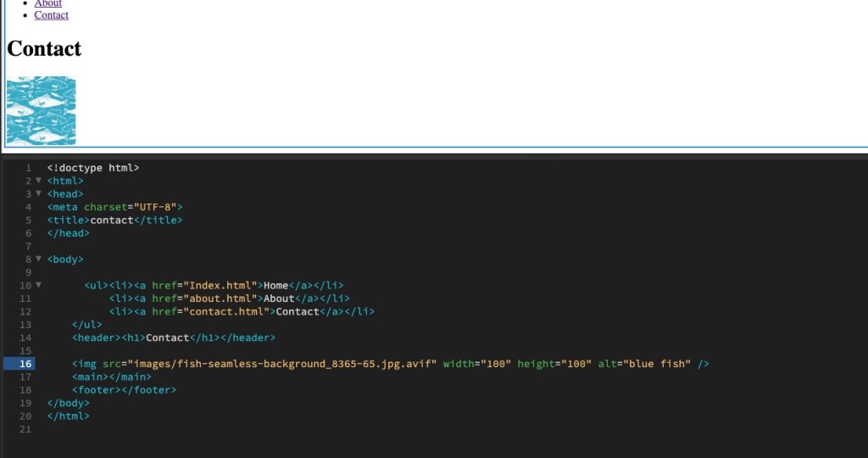The height and width of the screenshot is (458, 868).
Task: Select highlighted line number 16 in the gutter
Action: [x=26, y=364]
